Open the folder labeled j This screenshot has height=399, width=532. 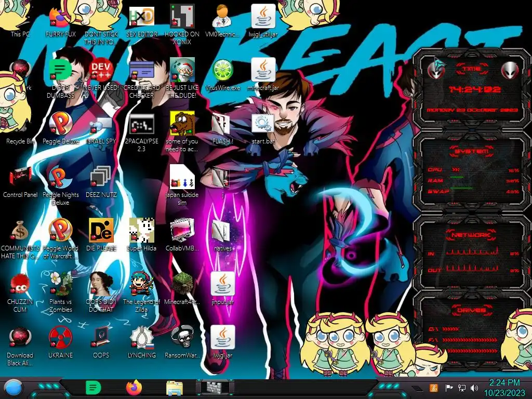[220, 178]
